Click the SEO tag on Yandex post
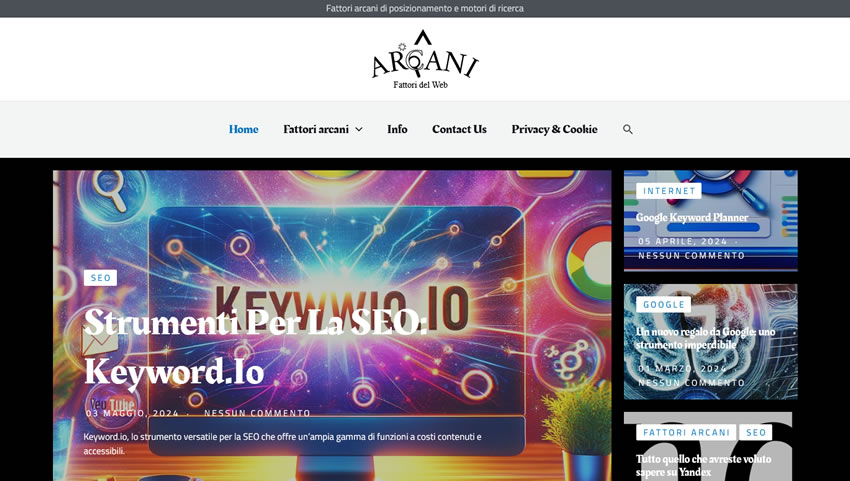850x481 pixels. coord(756,432)
